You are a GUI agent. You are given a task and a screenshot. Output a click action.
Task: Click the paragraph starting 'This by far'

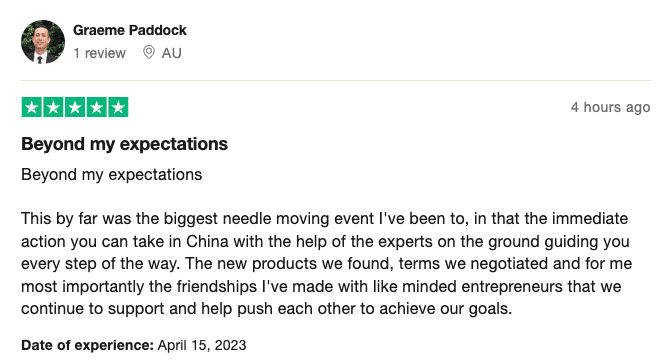(327, 263)
